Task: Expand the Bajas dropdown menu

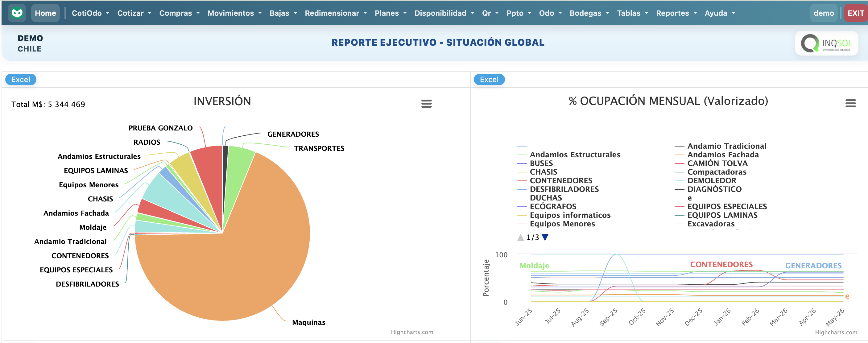Action: 283,13
